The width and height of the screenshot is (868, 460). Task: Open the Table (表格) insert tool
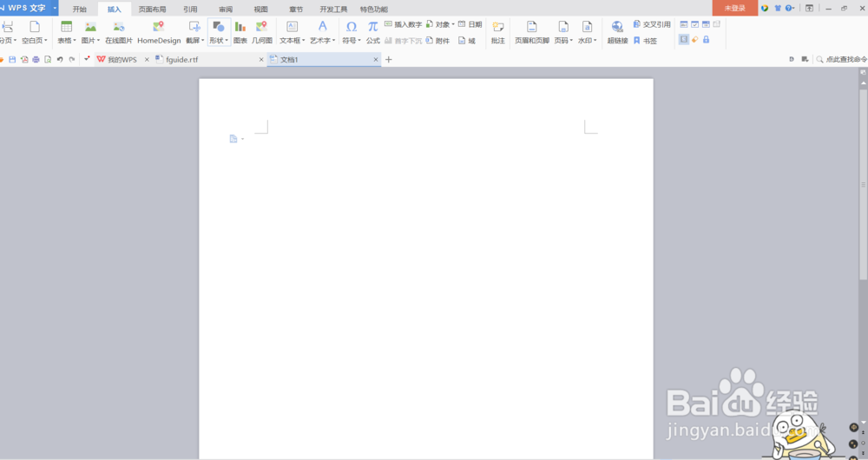coord(67,32)
